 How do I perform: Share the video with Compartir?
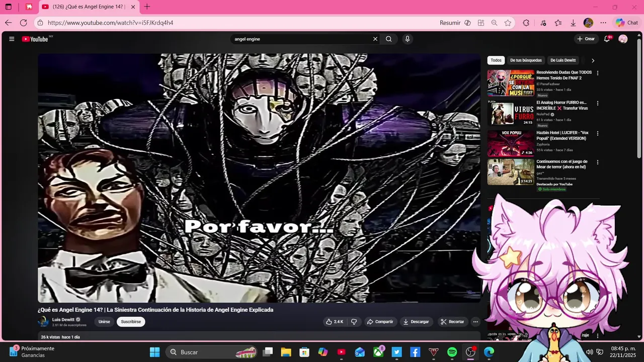380,322
